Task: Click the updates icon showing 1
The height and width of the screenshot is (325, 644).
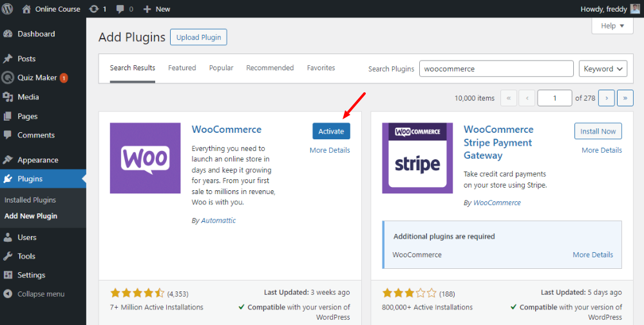Action: pyautogui.click(x=94, y=8)
